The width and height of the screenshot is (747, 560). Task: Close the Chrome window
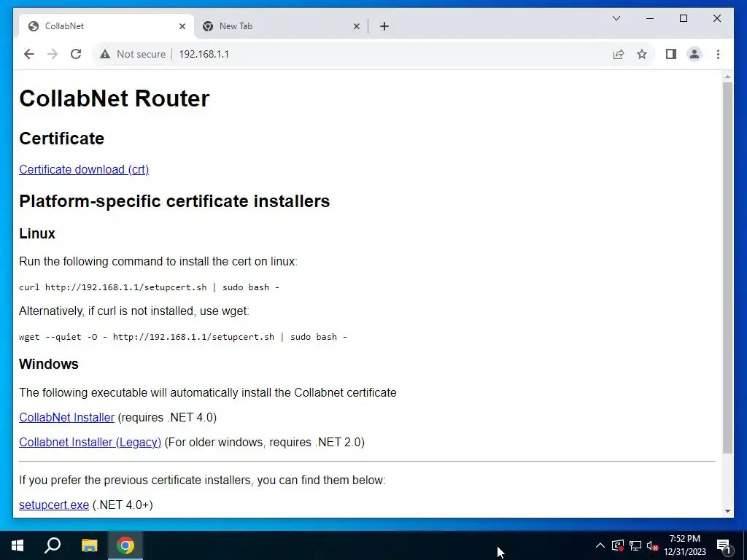[716, 18]
